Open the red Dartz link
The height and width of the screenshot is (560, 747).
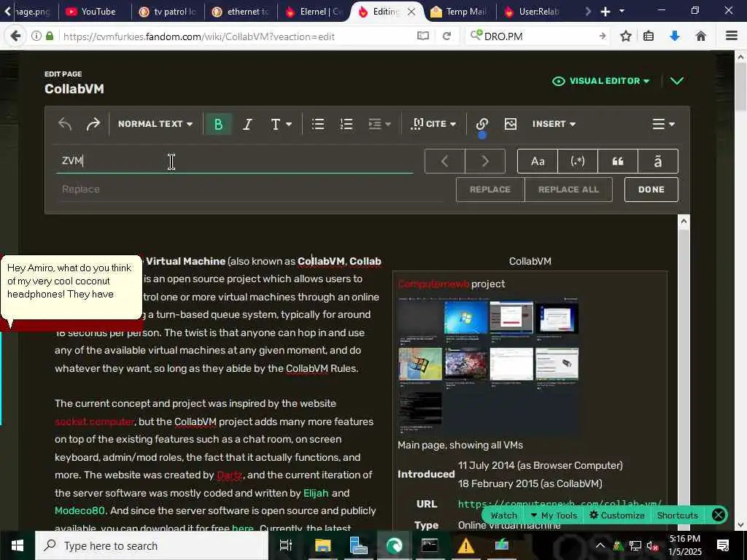(x=230, y=475)
